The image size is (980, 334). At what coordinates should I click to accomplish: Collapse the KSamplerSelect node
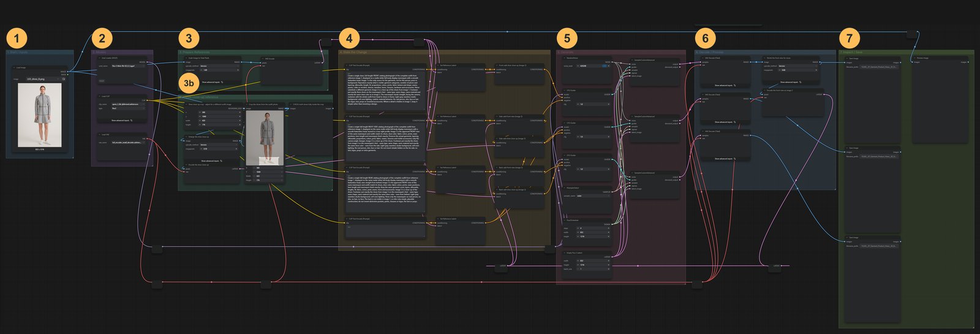[565, 188]
